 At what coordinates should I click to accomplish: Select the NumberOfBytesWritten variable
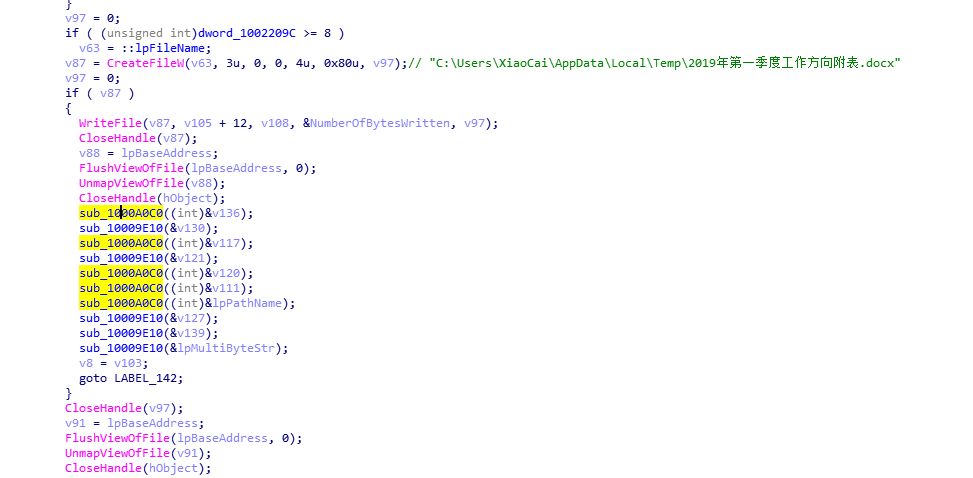380,123
